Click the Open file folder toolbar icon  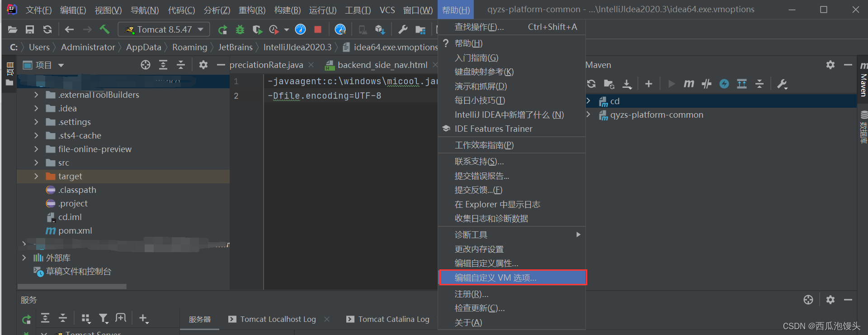[x=13, y=30]
